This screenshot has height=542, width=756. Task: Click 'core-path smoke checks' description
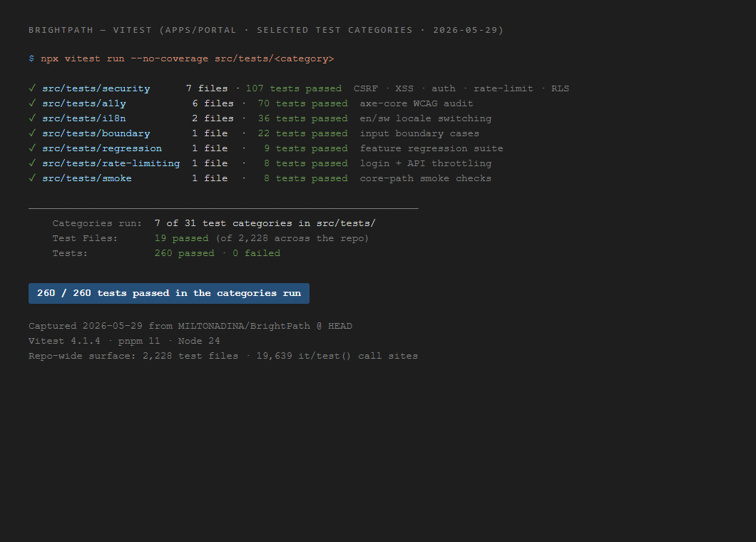(x=426, y=178)
